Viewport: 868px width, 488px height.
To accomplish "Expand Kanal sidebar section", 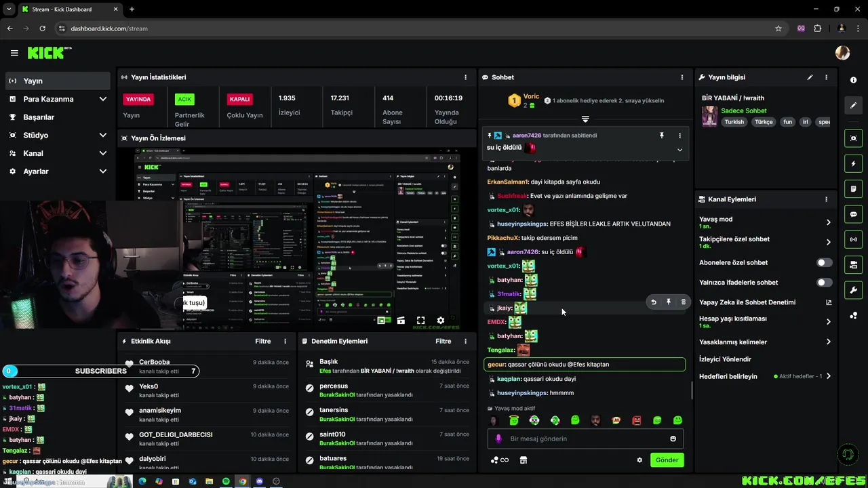I will tap(102, 153).
